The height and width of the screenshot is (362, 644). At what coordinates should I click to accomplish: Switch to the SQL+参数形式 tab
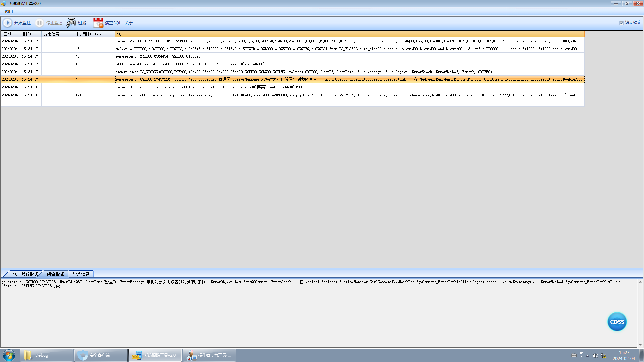(x=25, y=274)
